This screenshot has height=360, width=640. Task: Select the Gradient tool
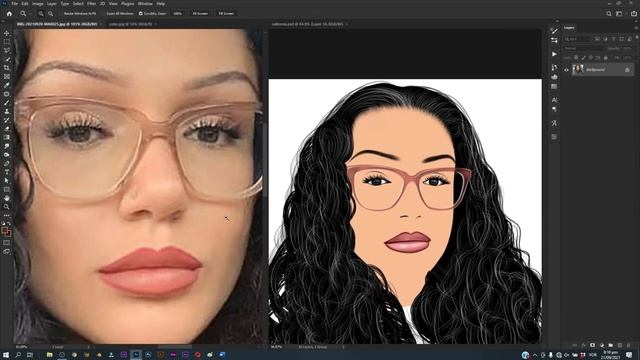[7, 137]
